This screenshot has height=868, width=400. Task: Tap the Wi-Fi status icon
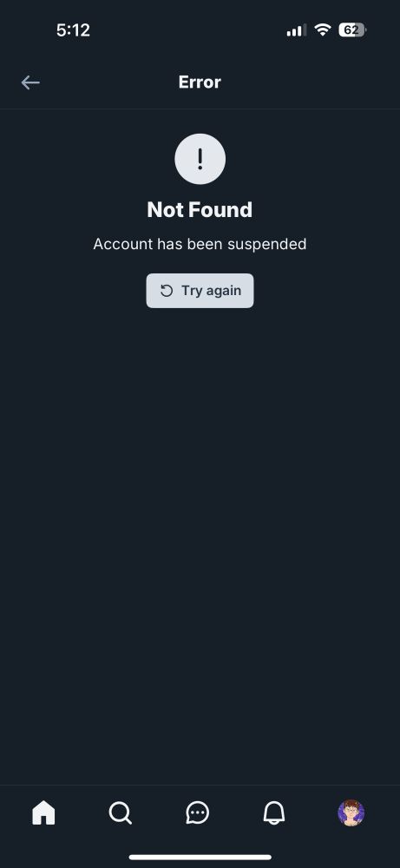pyautogui.click(x=322, y=30)
